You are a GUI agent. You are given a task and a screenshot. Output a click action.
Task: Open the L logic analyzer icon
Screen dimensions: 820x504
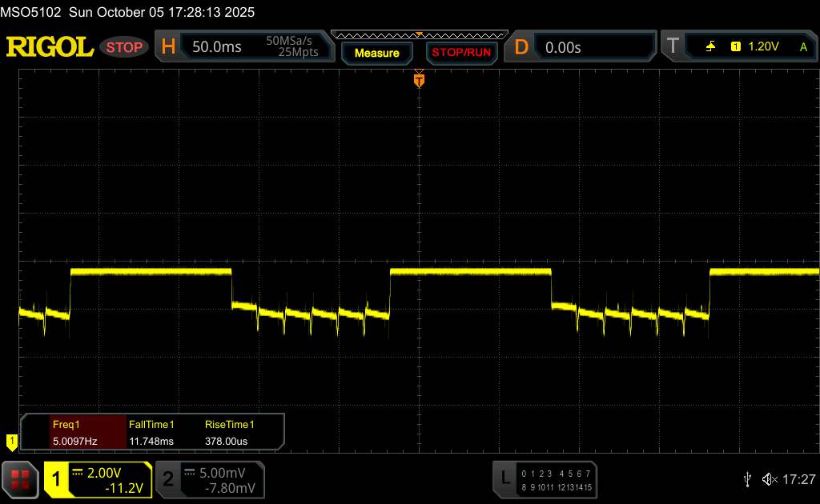tap(504, 478)
